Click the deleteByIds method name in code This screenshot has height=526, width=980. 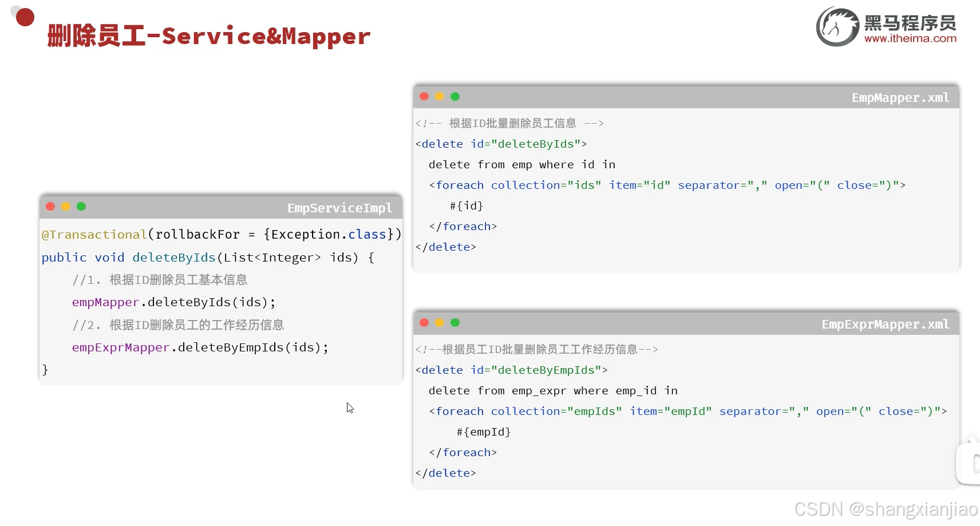tap(173, 258)
